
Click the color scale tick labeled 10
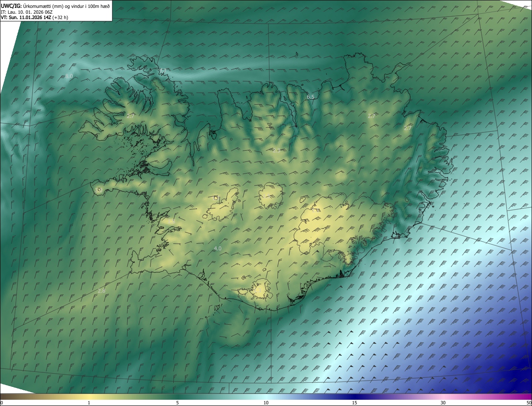(x=266, y=403)
